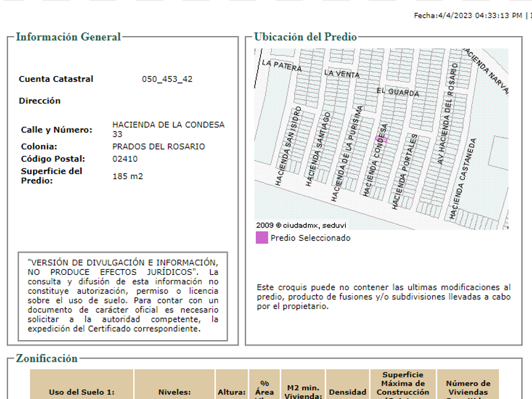Click the HACIENDA DE LA PURISIMA street label
532x399 pixels.
click(347, 154)
